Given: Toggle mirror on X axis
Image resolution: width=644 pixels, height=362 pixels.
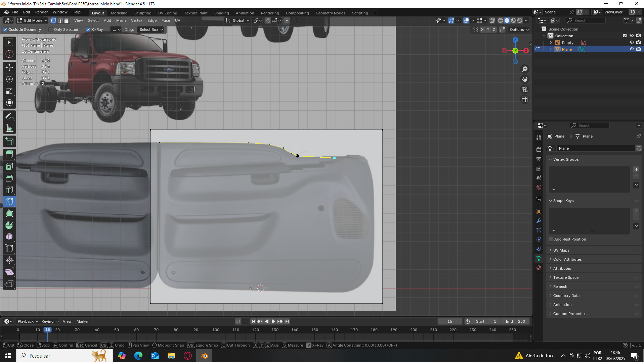Looking at the screenshot, I should pos(482,30).
